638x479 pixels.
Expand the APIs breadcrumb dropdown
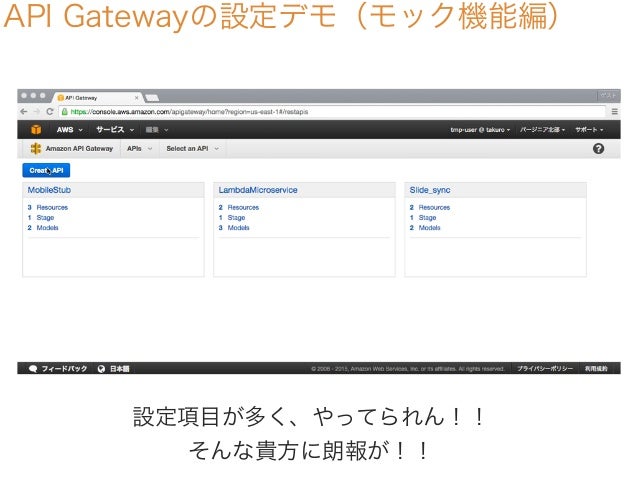click(x=140, y=149)
